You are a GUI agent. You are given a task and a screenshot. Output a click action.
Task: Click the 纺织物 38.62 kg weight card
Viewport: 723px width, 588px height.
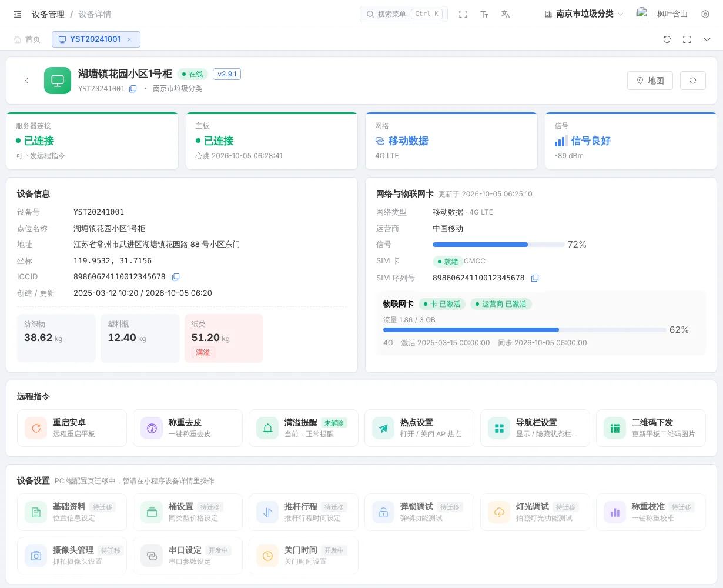pyautogui.click(x=56, y=338)
